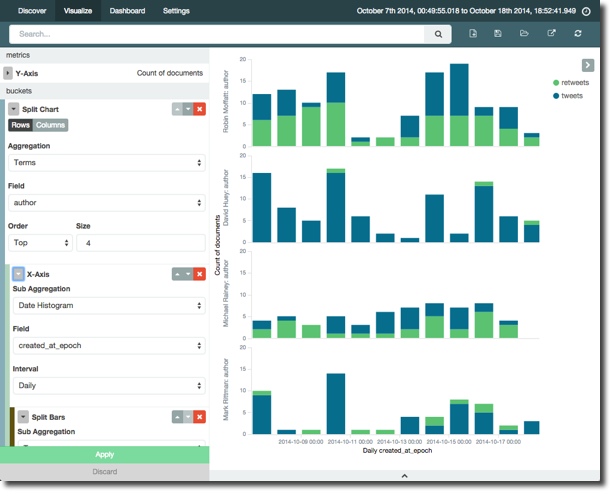
Task: Select Rows split mode
Action: pos(20,125)
